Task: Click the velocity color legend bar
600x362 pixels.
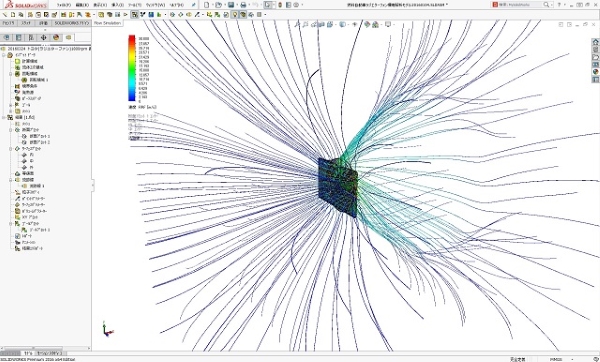Action: pos(132,68)
